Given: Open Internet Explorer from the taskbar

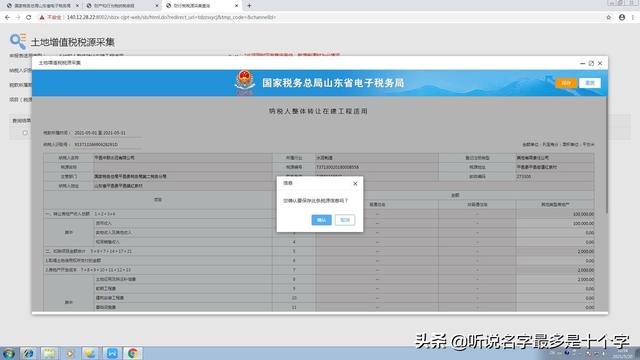Looking at the screenshot, I should click(28, 353).
